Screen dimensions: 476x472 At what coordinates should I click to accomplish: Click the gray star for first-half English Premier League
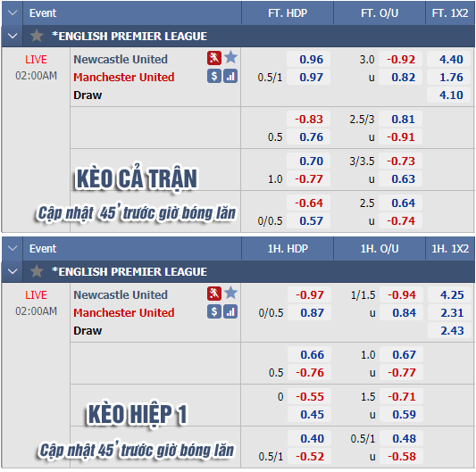coord(37,271)
